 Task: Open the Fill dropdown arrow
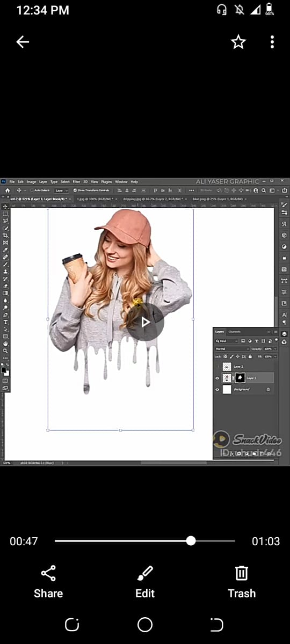point(275,356)
